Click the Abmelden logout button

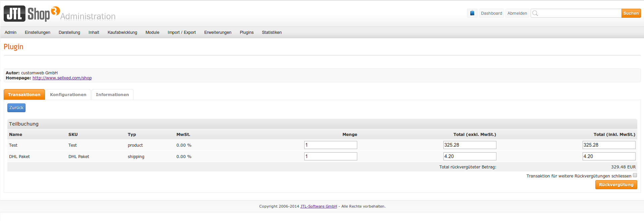pos(517,13)
